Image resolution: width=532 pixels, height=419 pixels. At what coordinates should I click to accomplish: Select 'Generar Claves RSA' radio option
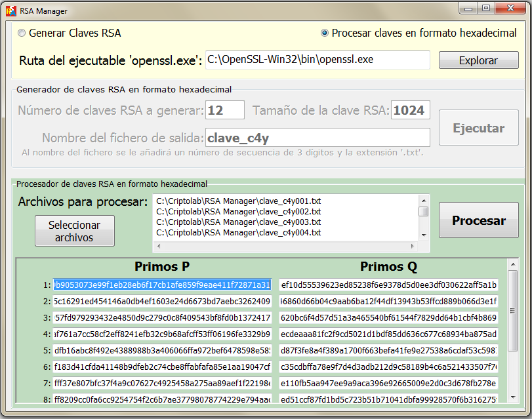[x=22, y=33]
